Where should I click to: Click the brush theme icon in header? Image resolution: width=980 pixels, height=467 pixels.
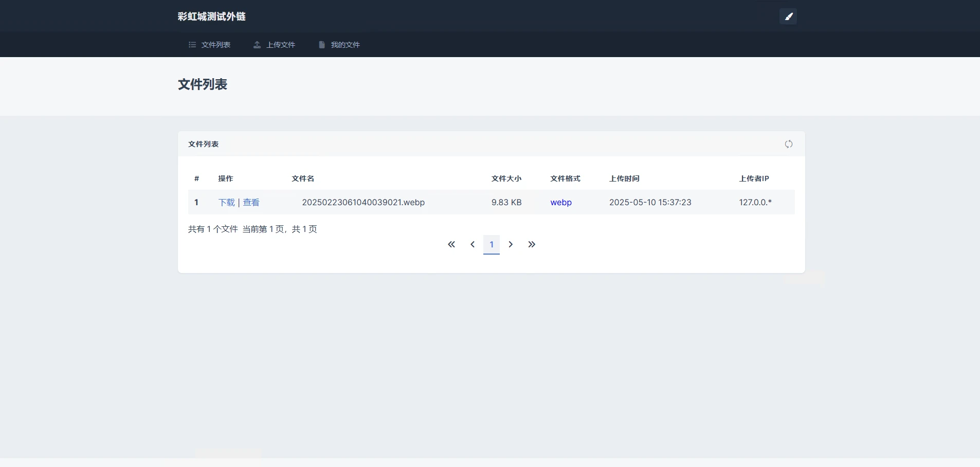coord(788,16)
